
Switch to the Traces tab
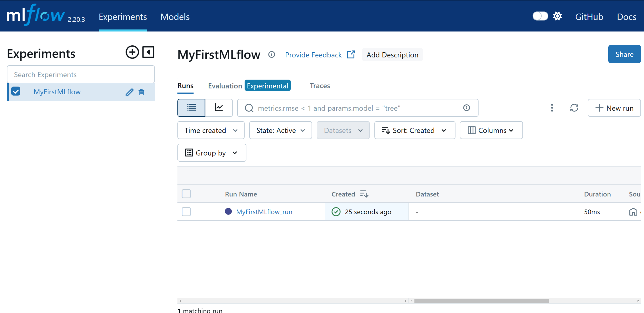tap(320, 86)
